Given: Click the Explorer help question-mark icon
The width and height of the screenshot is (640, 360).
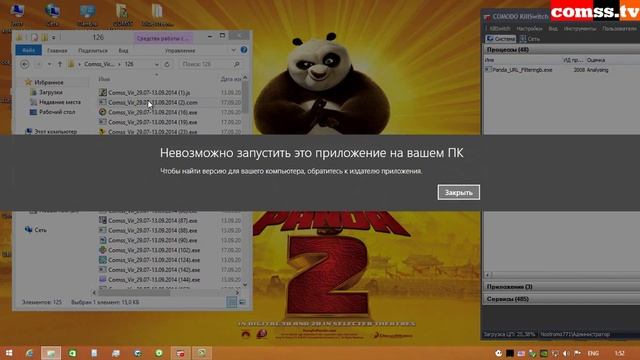Looking at the screenshot, I should point(244,50).
